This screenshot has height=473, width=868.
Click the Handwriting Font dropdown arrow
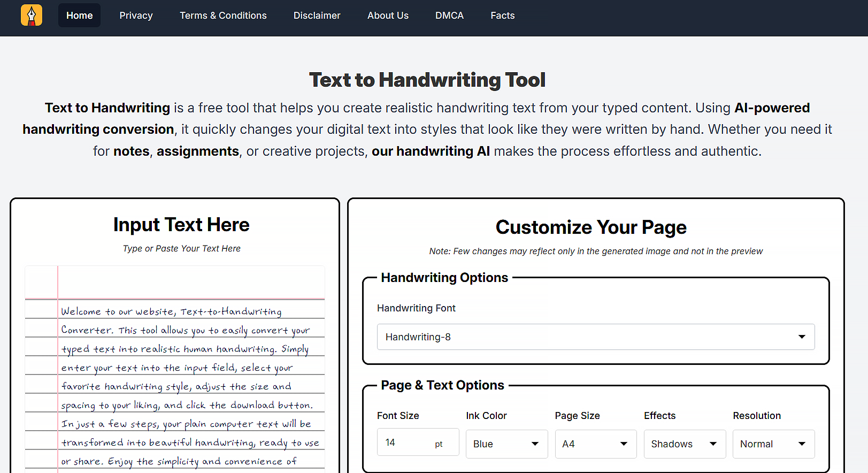[x=802, y=337]
